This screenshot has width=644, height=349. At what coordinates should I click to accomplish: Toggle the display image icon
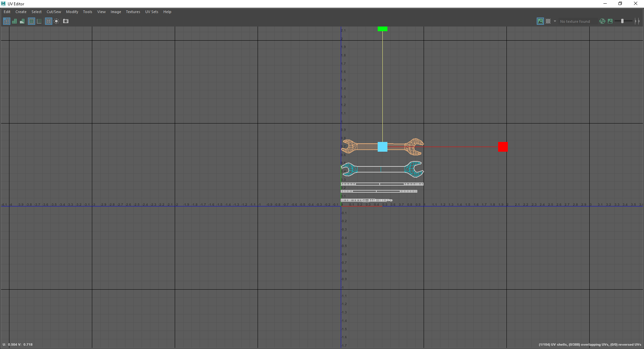[x=540, y=21]
